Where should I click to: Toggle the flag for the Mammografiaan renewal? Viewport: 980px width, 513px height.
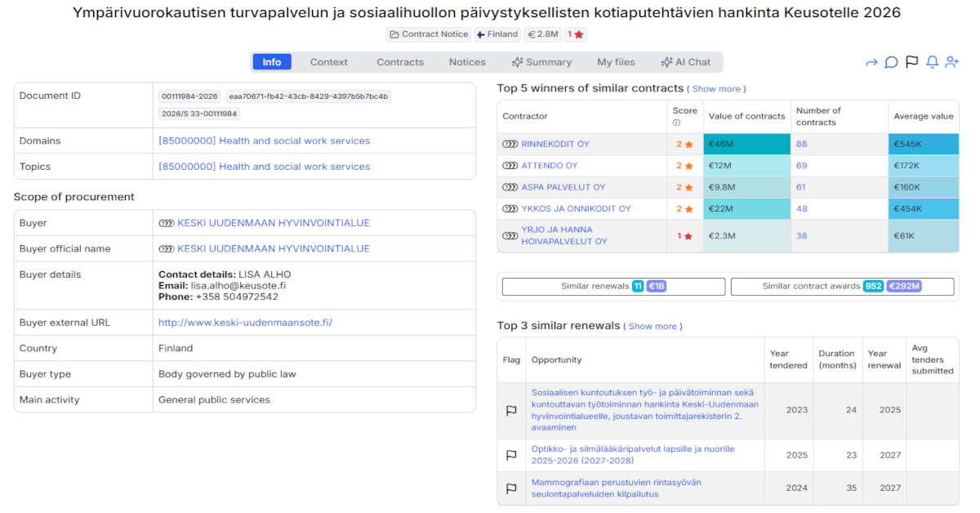point(511,488)
